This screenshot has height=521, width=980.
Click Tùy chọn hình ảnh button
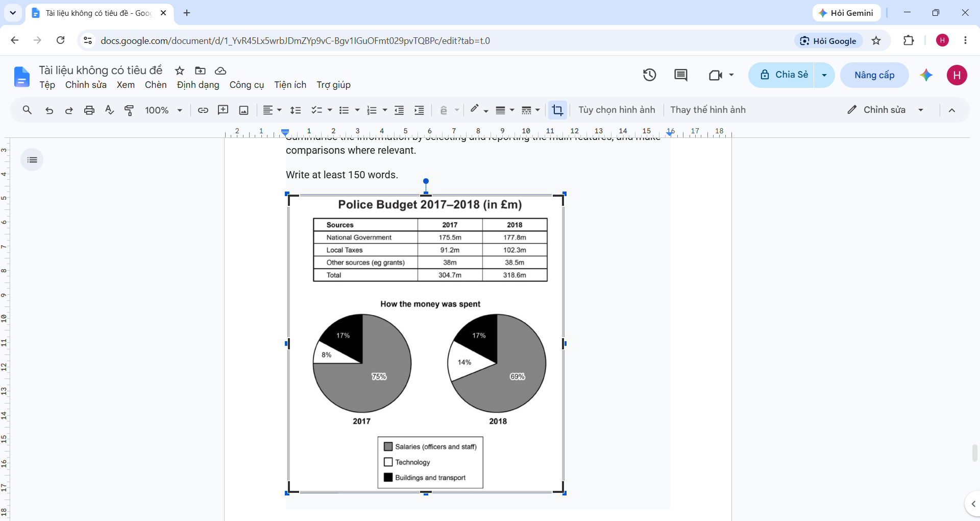coord(617,110)
